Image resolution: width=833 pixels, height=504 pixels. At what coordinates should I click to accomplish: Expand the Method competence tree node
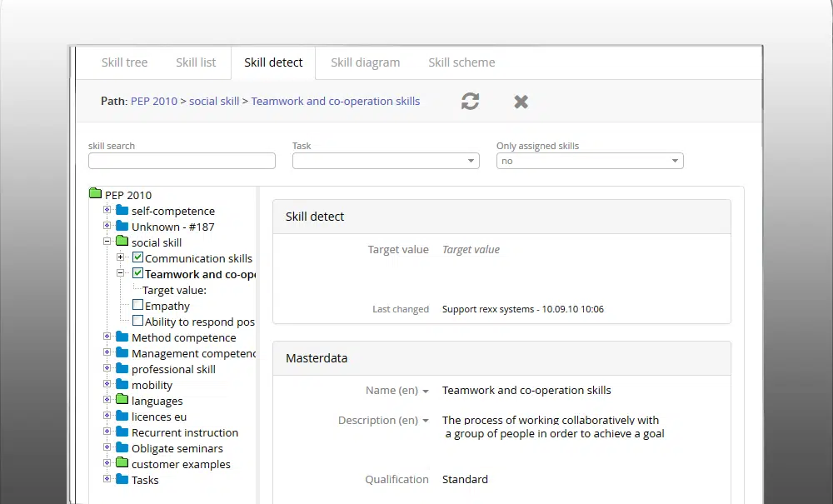[106, 337]
